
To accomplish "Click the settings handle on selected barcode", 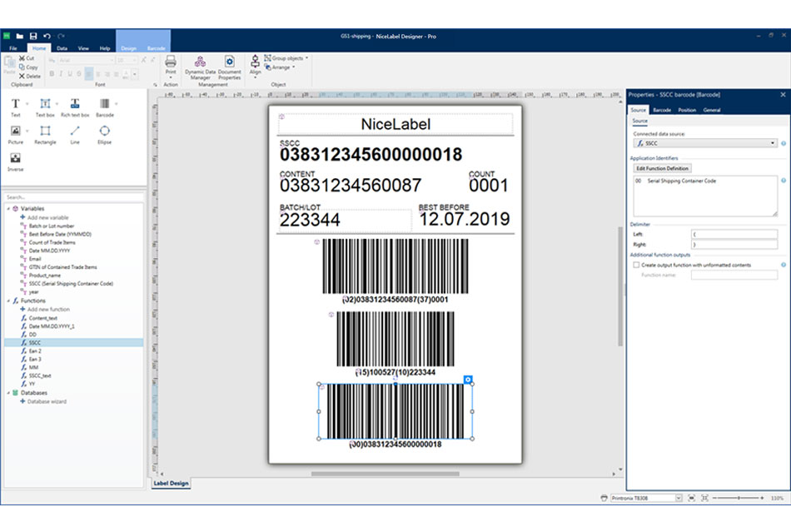I will (x=468, y=379).
